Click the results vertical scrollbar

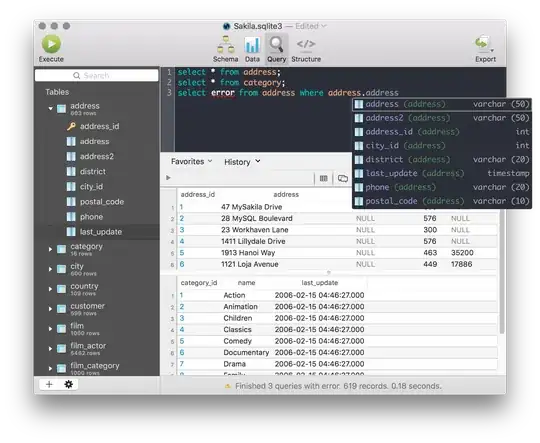point(502,272)
